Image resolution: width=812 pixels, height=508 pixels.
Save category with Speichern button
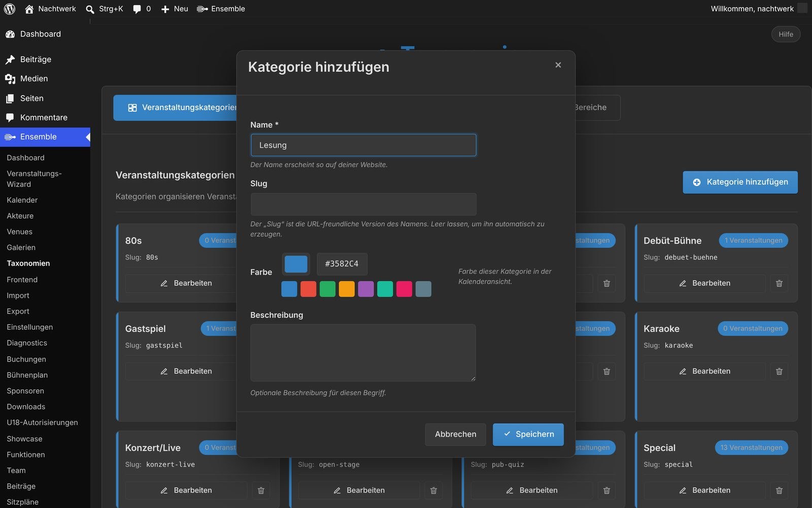[x=528, y=434]
